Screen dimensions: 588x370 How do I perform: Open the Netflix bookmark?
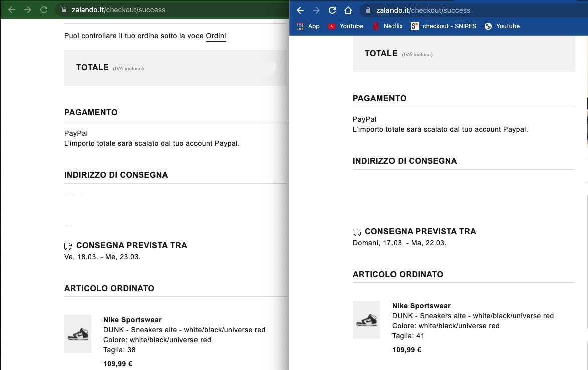[387, 26]
